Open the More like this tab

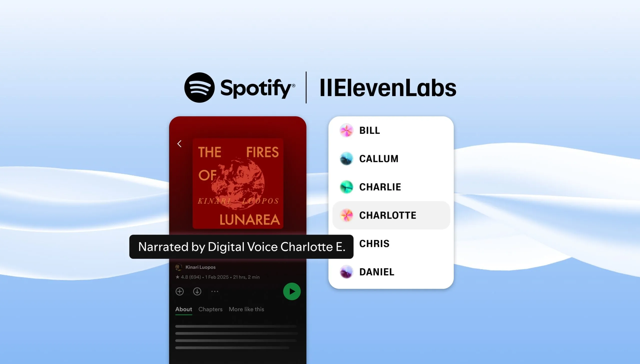click(x=246, y=309)
